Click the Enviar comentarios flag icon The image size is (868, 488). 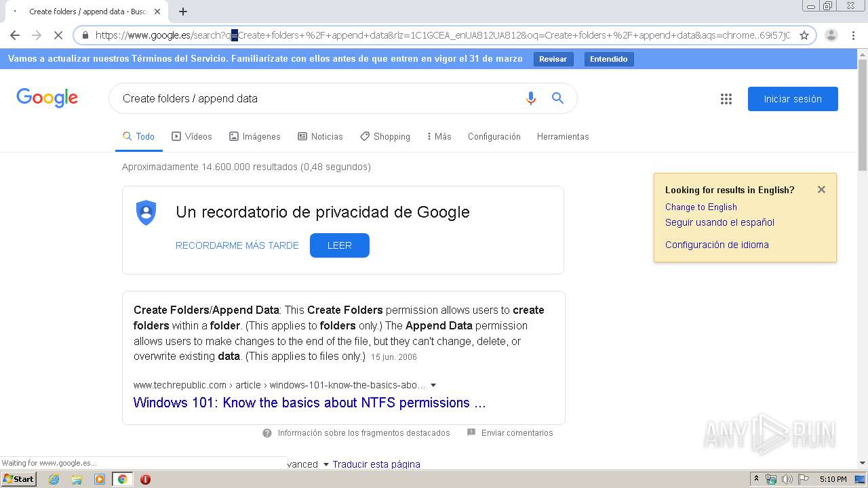click(471, 432)
